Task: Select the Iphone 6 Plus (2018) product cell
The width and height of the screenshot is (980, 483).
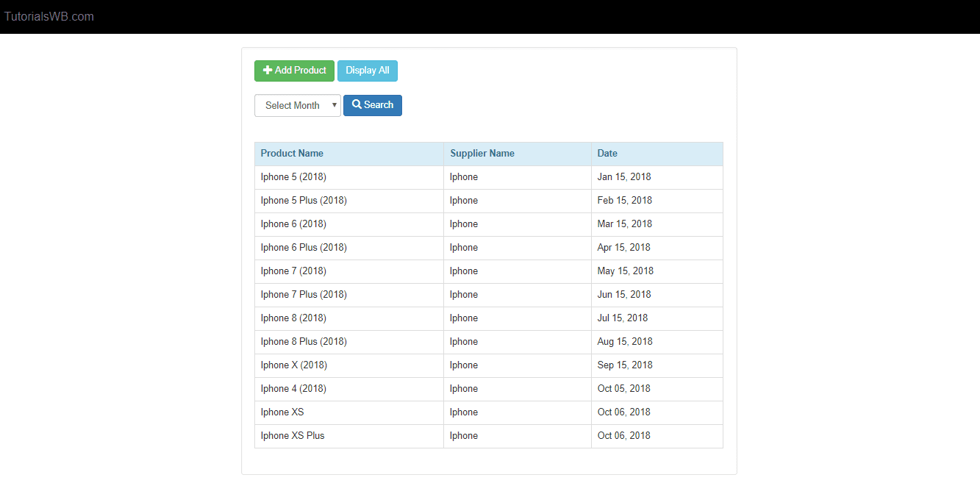Action: (349, 248)
